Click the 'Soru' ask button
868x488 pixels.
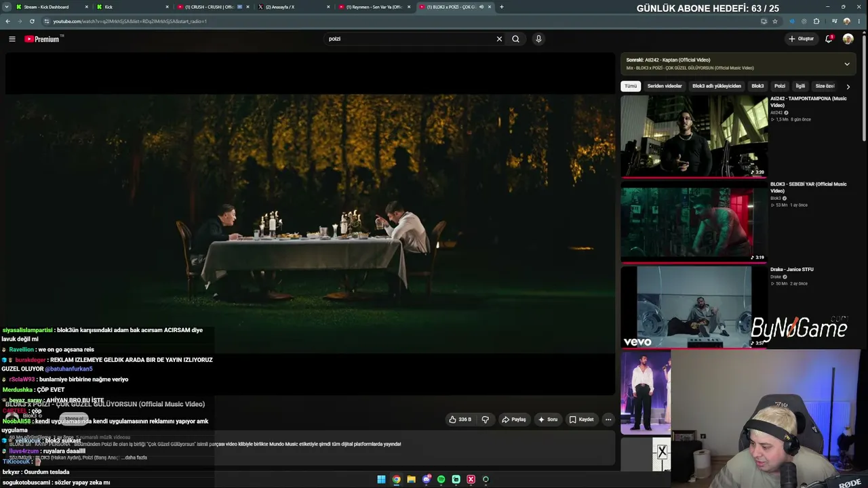pyautogui.click(x=548, y=420)
